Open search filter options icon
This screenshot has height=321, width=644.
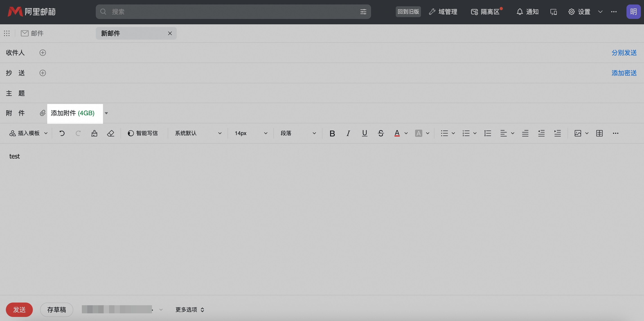click(x=363, y=12)
